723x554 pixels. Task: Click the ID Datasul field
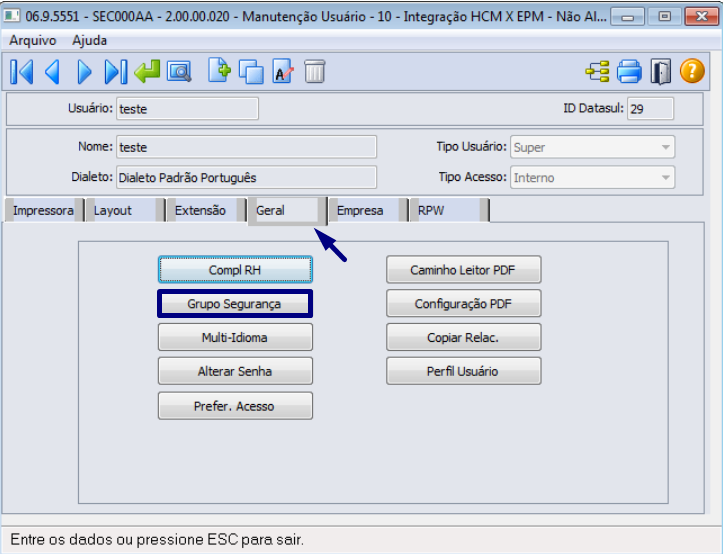[650, 109]
